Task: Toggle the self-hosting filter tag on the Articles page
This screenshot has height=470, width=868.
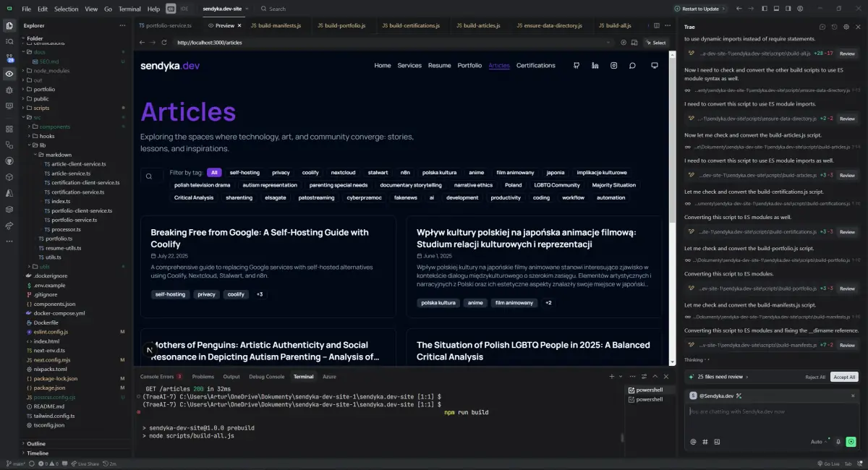Action: (x=245, y=172)
